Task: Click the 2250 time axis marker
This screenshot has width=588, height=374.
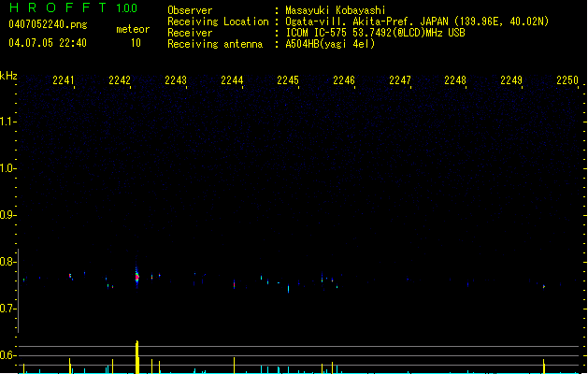Action: tap(567, 80)
